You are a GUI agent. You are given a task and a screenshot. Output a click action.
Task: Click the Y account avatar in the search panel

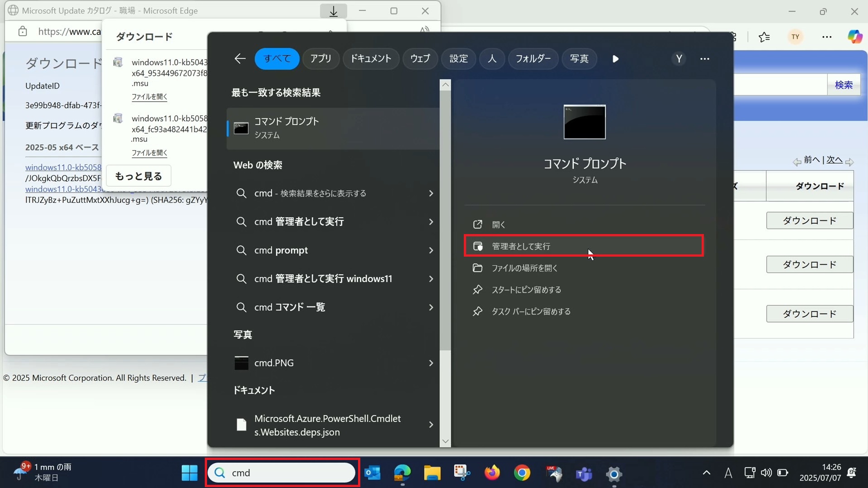tap(679, 59)
